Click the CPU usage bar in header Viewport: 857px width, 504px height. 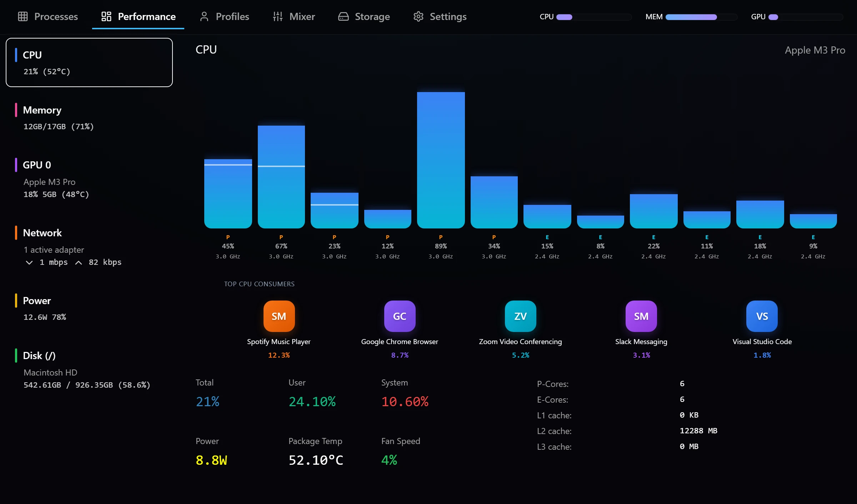pyautogui.click(x=594, y=17)
